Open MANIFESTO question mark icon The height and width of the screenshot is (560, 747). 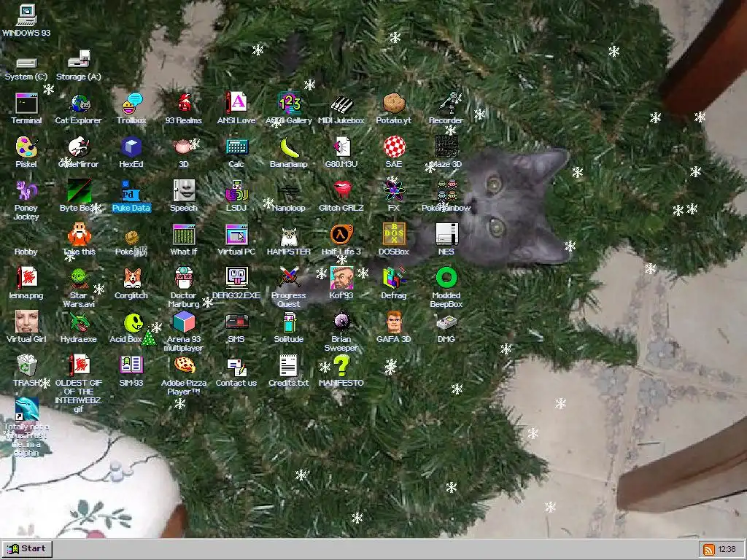click(341, 366)
